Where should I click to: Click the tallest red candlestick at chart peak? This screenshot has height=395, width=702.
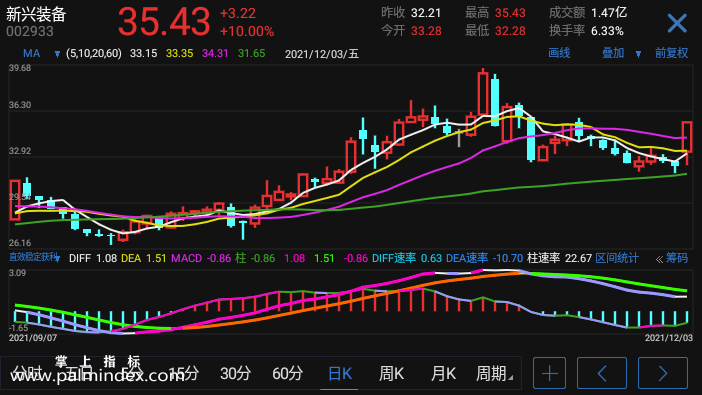pyautogui.click(x=483, y=93)
